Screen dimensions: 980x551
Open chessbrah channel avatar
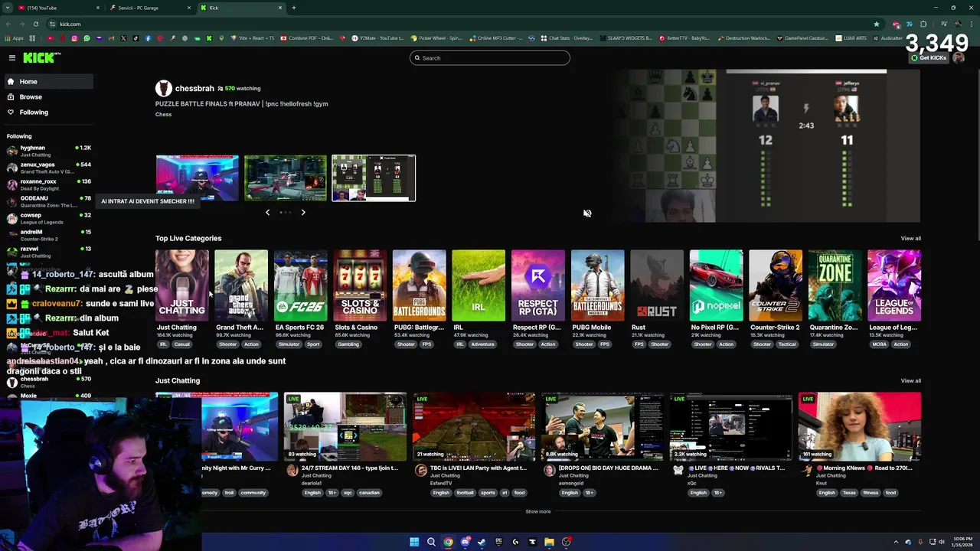[x=163, y=89]
